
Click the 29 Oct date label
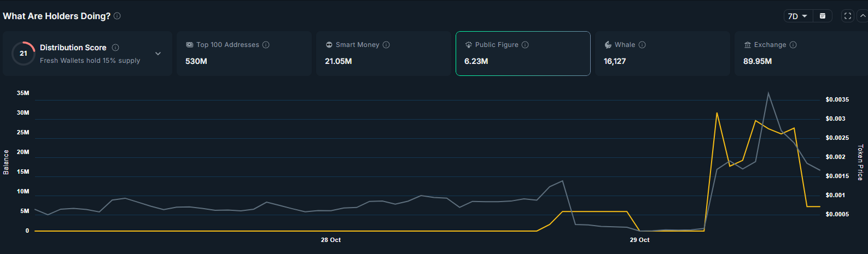(x=639, y=240)
